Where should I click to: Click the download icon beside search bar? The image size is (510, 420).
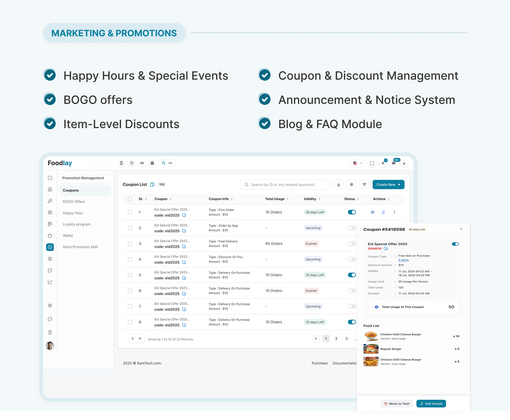pos(339,185)
